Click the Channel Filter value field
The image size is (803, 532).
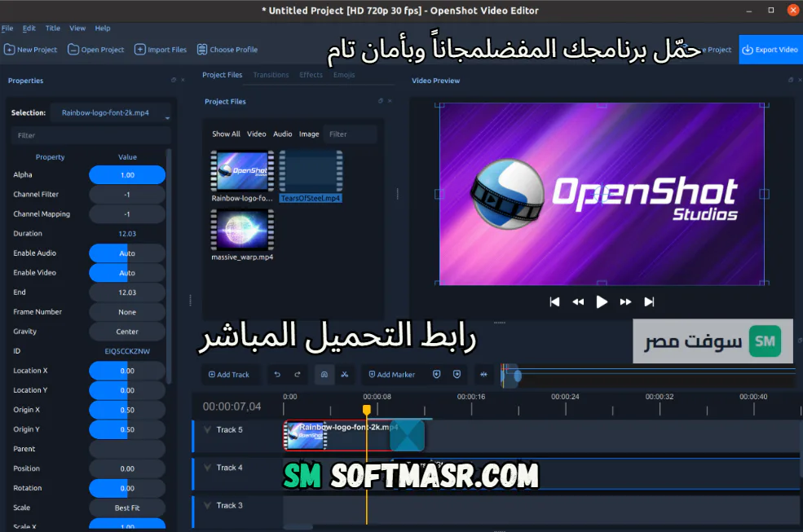click(x=127, y=195)
